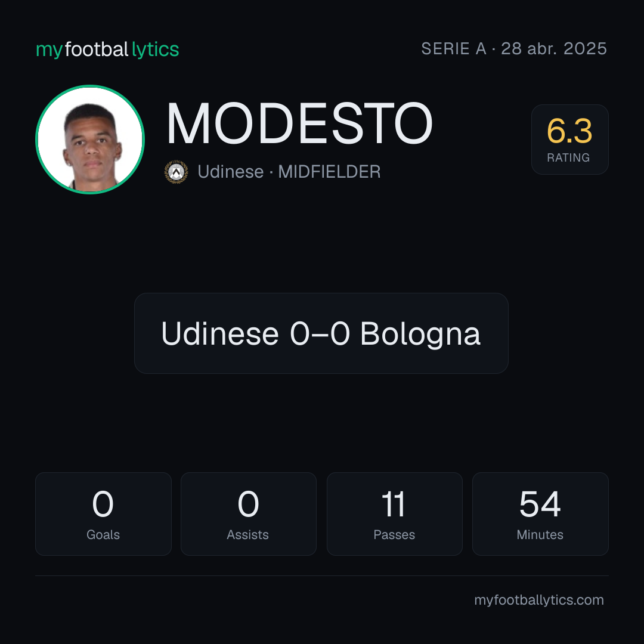Click the Udinese club crest icon
Viewport: 644px width, 644px height.
[x=176, y=172]
